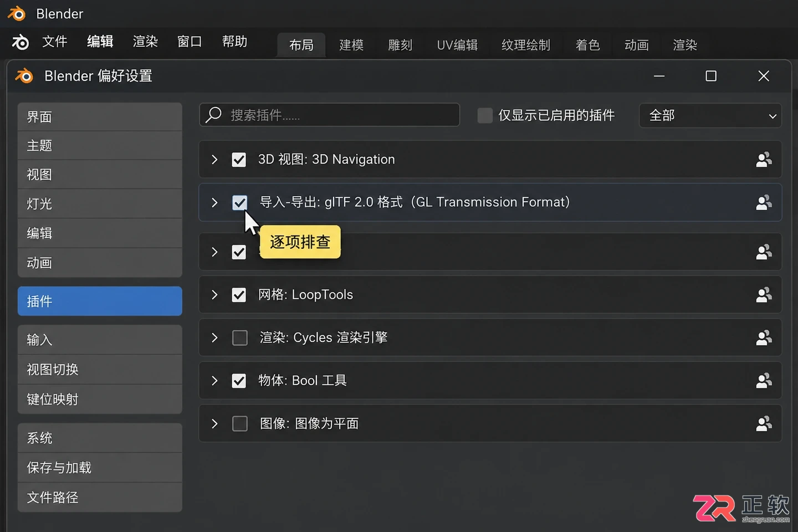Screen dimensions: 798x532
Task: Toggle the checkbox of the obscured third add-on
Action: [239, 252]
